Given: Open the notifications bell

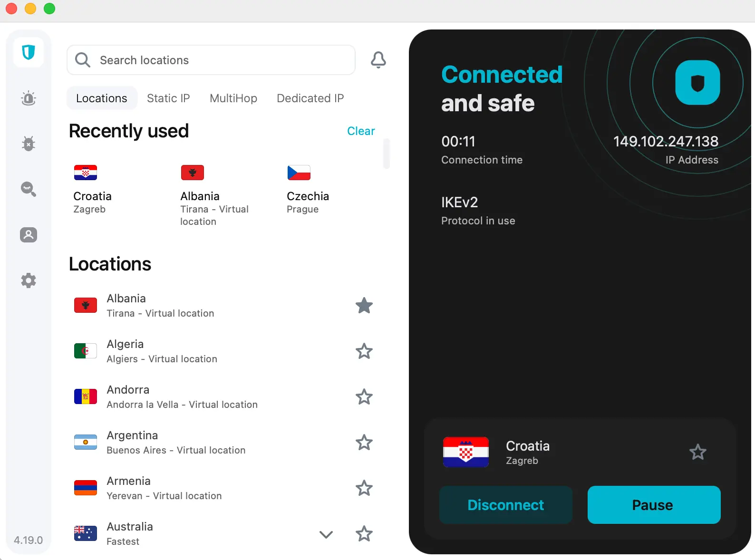Looking at the screenshot, I should (378, 60).
